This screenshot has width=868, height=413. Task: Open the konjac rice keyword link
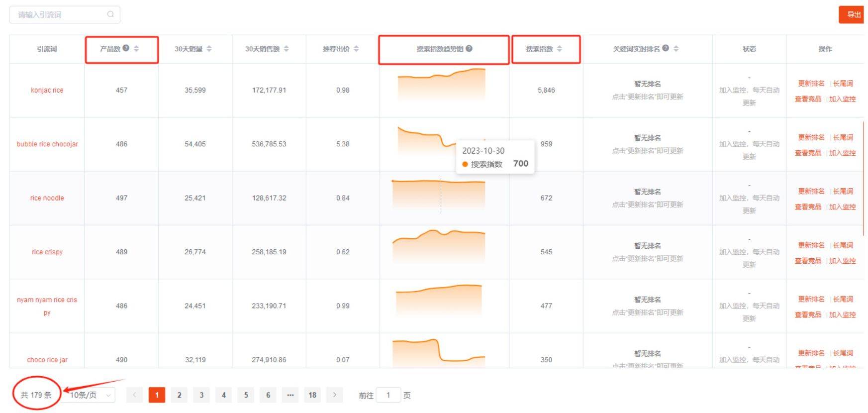(47, 90)
